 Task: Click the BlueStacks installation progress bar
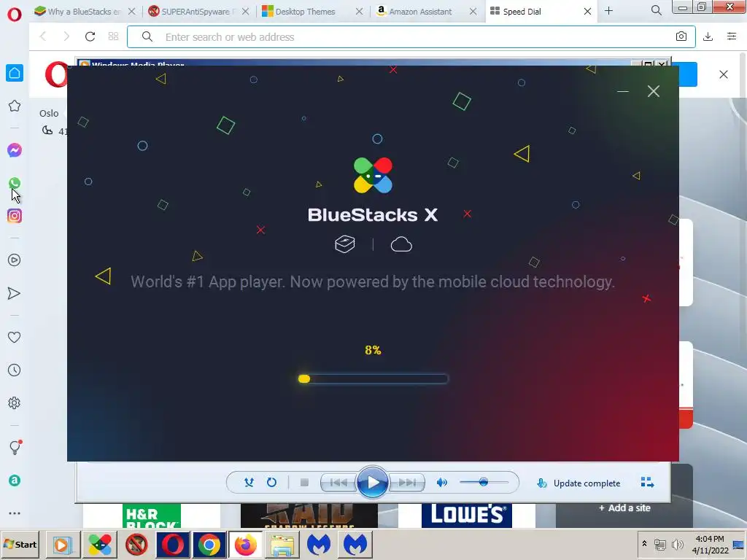coord(373,379)
